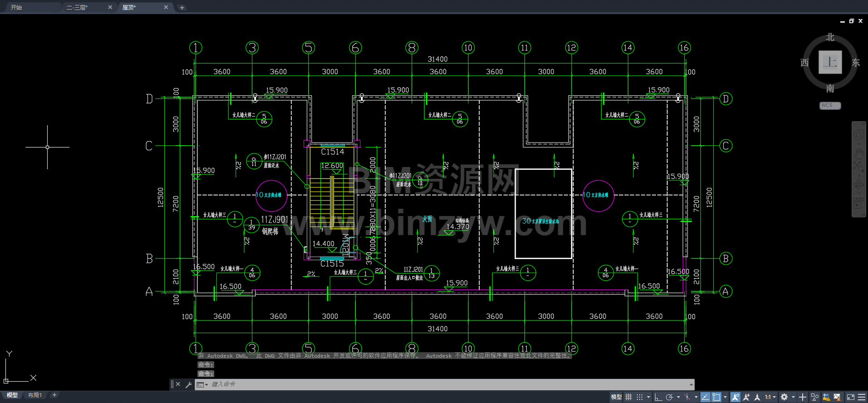Image resolution: width=868 pixels, height=403 pixels.
Task: Toggle polar tracking in the status bar
Action: pyautogui.click(x=669, y=397)
